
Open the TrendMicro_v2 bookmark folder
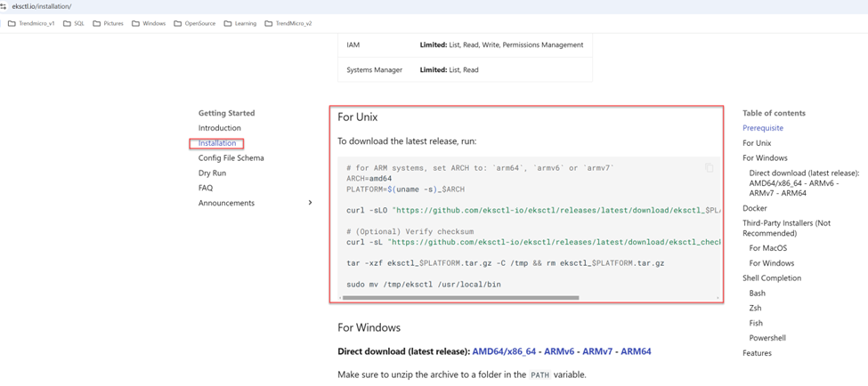[x=288, y=24]
